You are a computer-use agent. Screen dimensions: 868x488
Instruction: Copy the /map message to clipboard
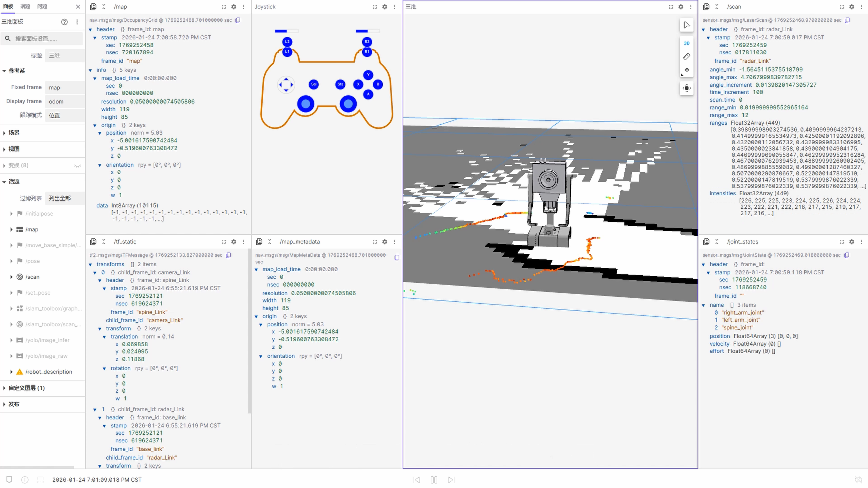tap(238, 20)
